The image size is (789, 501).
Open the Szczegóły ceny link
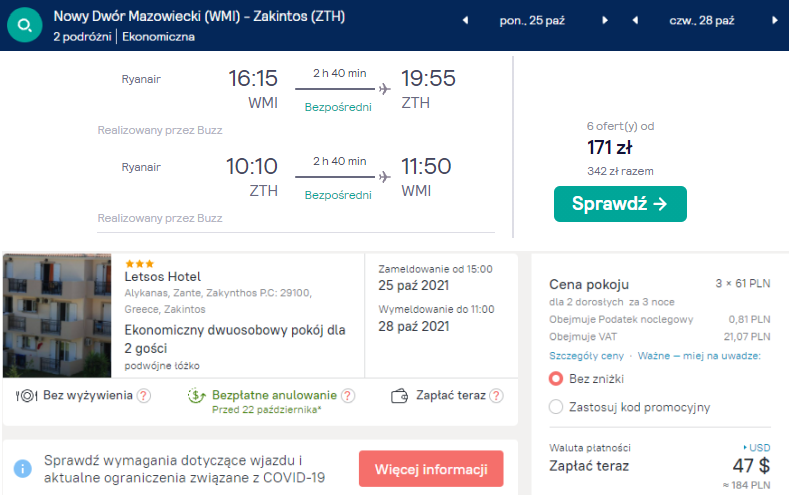(x=587, y=356)
